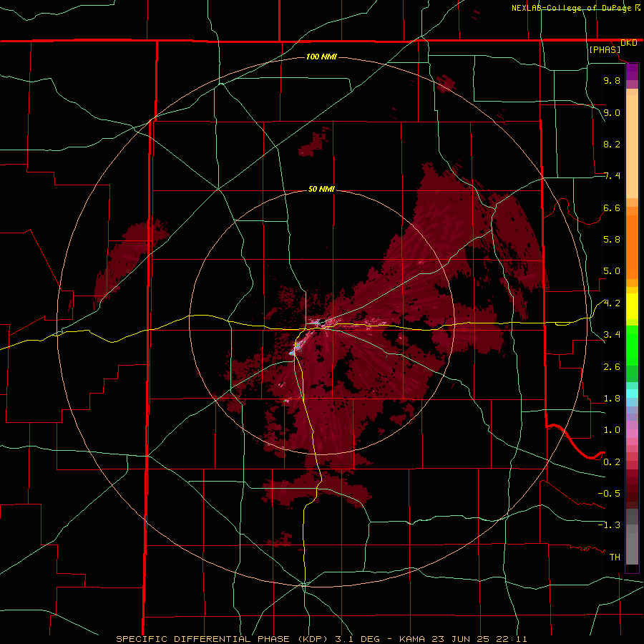Click the KAMA station ID in the caption
644x644 pixels.
tap(413, 639)
